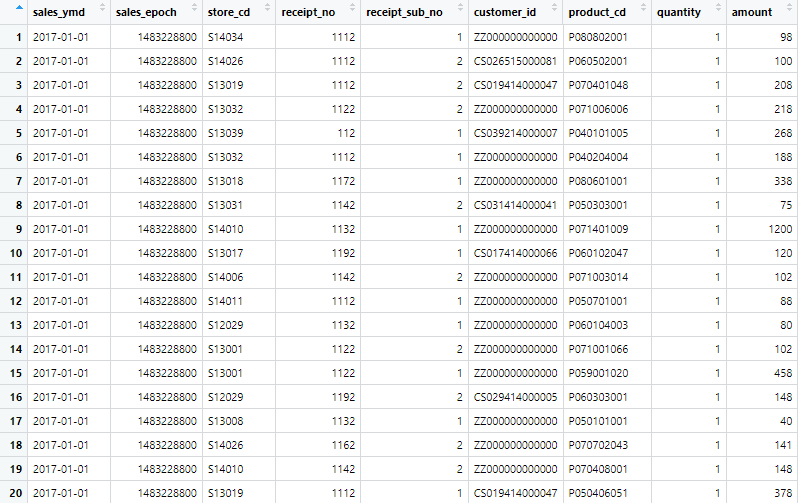
Task: Click the blue row-index sort arrow
Action: [19, 7]
